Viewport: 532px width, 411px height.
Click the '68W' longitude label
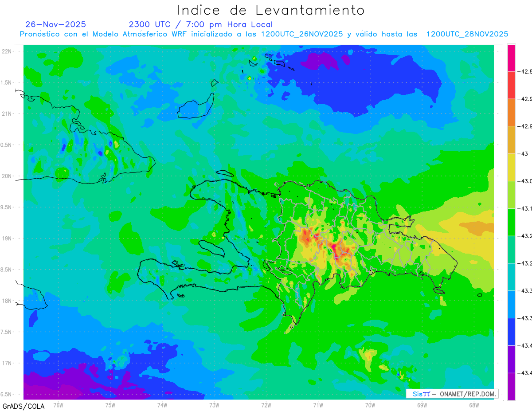tap(474, 405)
